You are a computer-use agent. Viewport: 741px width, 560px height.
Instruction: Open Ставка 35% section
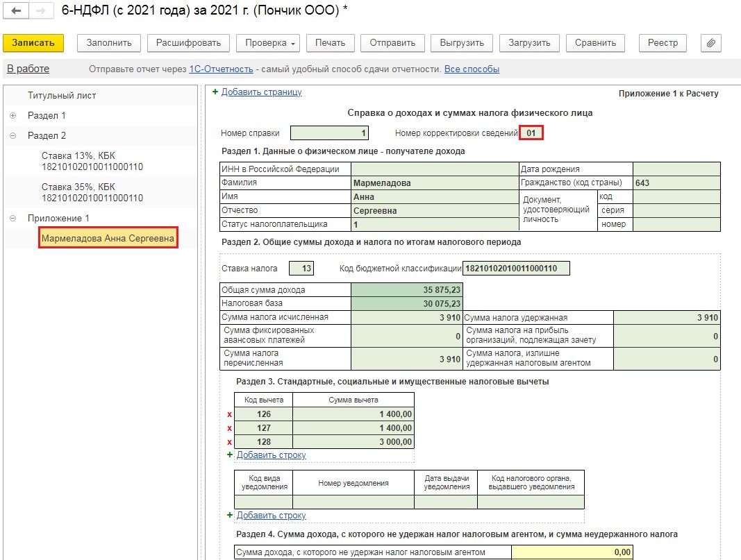(92, 193)
